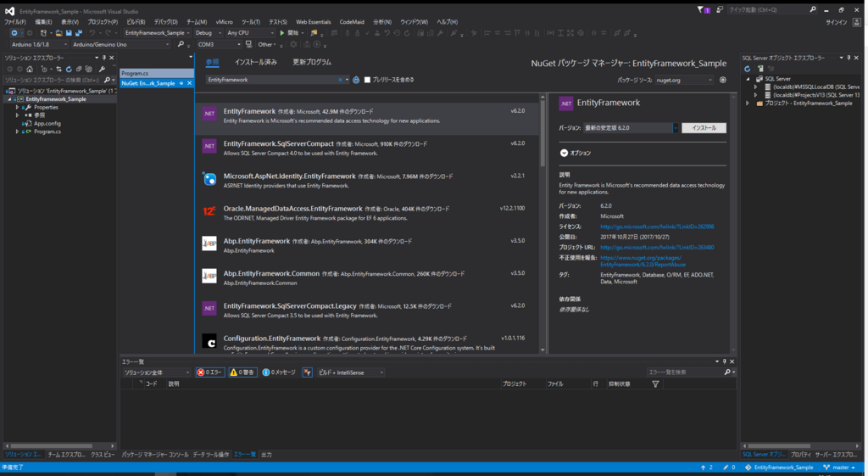Image resolution: width=868 pixels, height=476 pixels.
Task: Click the Add SQL Server icon in Object Explorer
Action: (x=760, y=70)
